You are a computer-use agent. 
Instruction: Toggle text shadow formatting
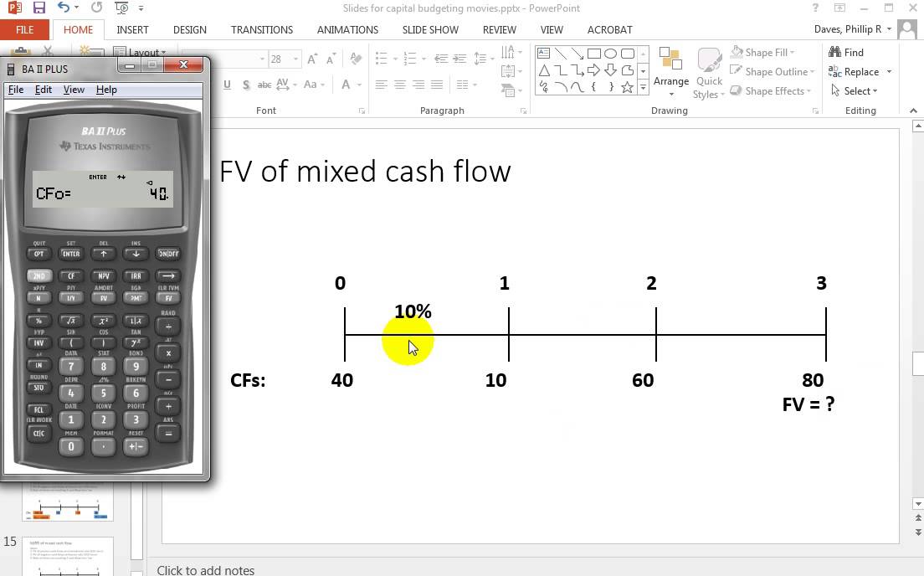click(246, 85)
